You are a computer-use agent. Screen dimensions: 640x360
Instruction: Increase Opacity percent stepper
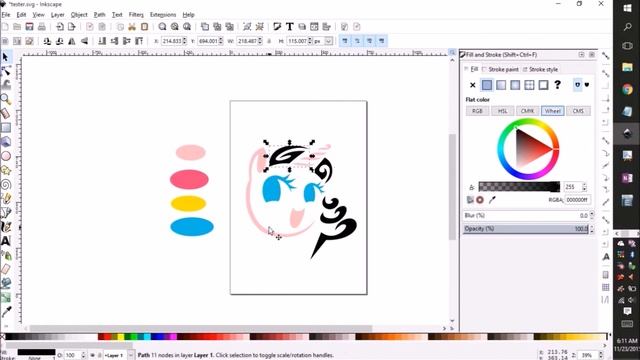coord(592,227)
